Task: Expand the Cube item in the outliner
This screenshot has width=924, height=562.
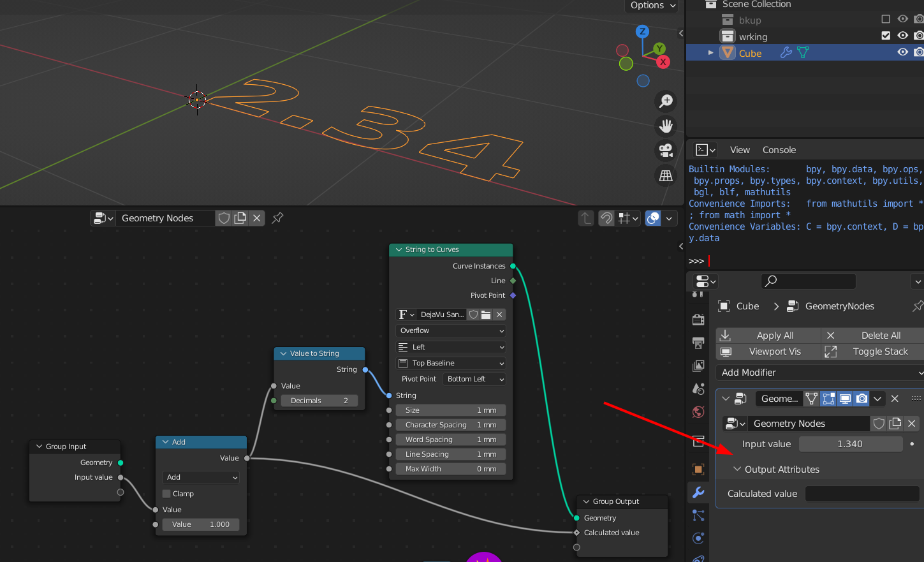Action: tap(711, 53)
